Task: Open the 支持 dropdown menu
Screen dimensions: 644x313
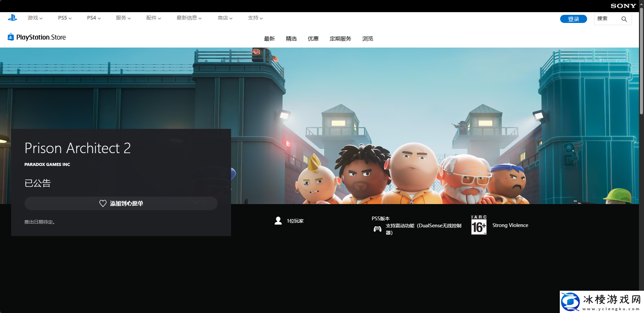Action: [255, 18]
